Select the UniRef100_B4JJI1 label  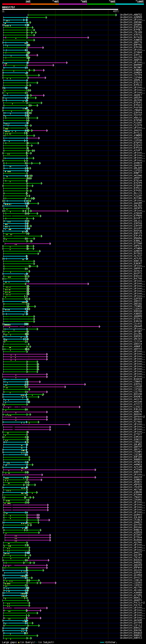(x=131, y=193)
